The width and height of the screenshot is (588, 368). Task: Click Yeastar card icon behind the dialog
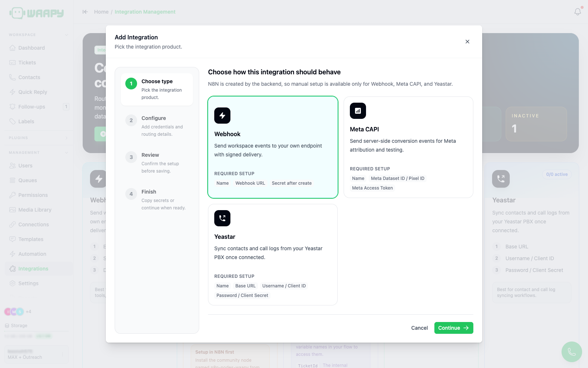pyautogui.click(x=501, y=179)
